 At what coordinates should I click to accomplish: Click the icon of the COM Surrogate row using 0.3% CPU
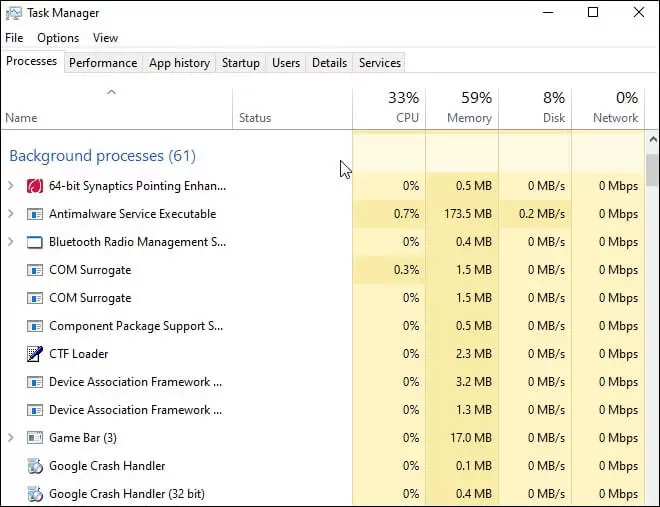coord(35,270)
